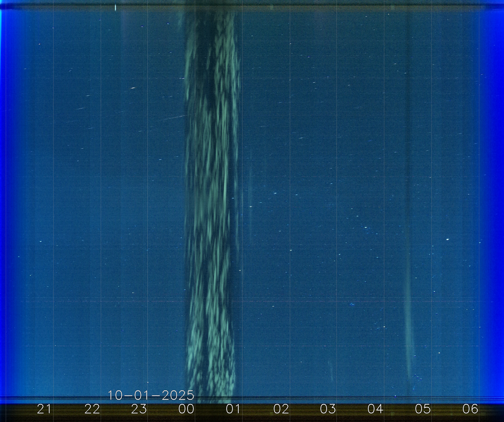
Task: Click the 22 hour label
Action: [x=92, y=409]
